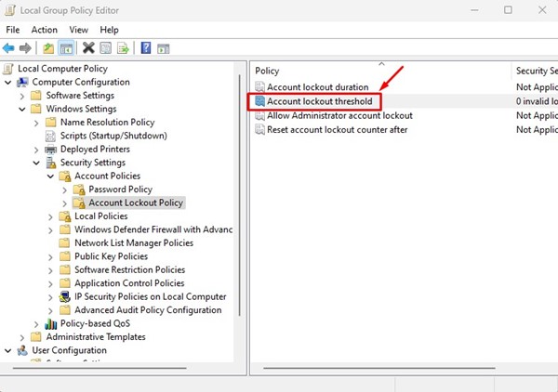
Task: Select Reset account lockout counter after
Action: [337, 129]
